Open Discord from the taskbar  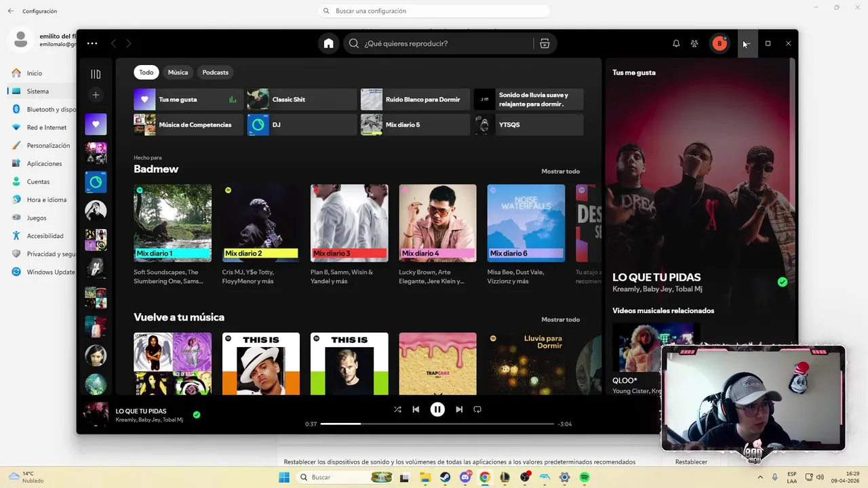(465, 477)
